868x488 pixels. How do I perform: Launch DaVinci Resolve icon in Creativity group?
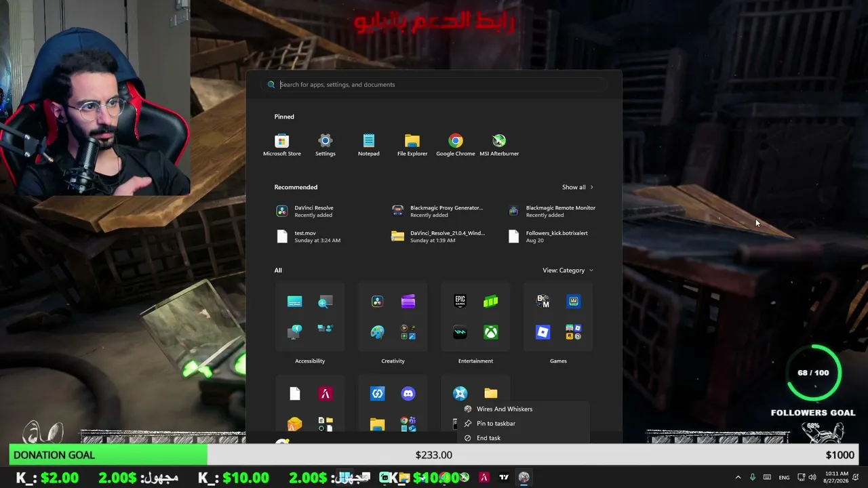pyautogui.click(x=377, y=302)
